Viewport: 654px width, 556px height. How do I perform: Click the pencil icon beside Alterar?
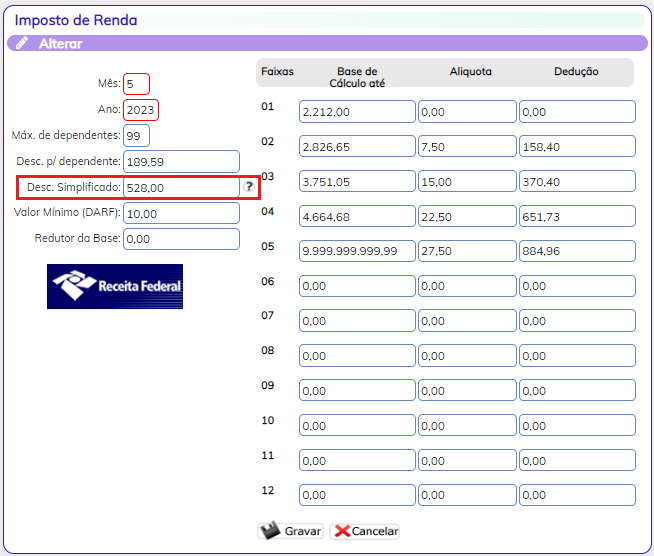[x=22, y=44]
